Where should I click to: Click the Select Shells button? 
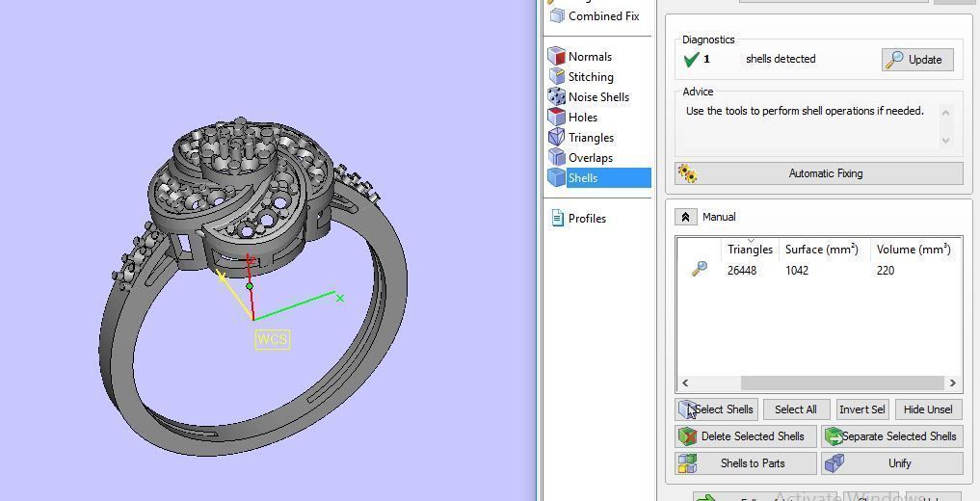click(x=717, y=409)
